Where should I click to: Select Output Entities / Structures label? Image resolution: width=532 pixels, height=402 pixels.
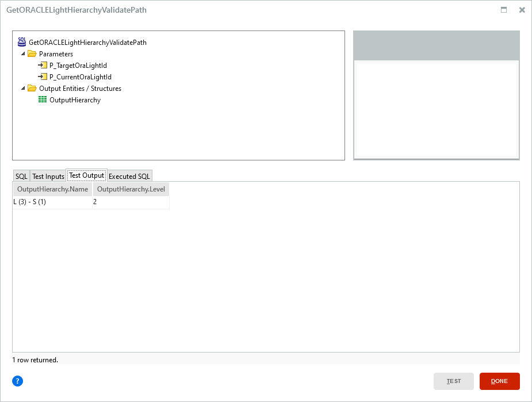pyautogui.click(x=80, y=89)
